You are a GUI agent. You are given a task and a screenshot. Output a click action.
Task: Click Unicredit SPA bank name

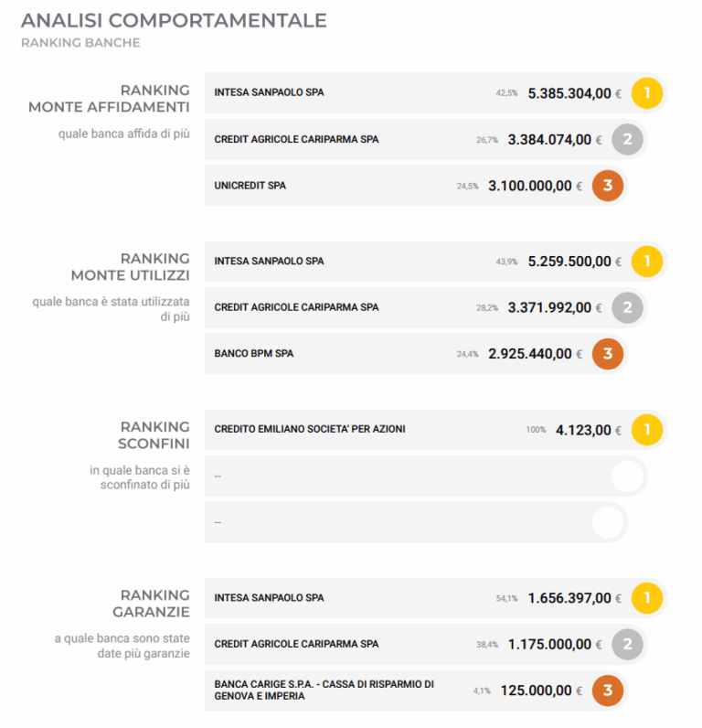[x=250, y=186]
